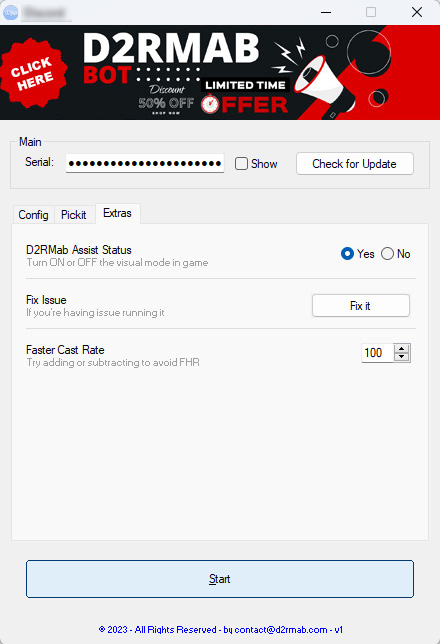Select Yes for D2RMab Assist Status
The height and width of the screenshot is (644, 440).
pyautogui.click(x=347, y=254)
